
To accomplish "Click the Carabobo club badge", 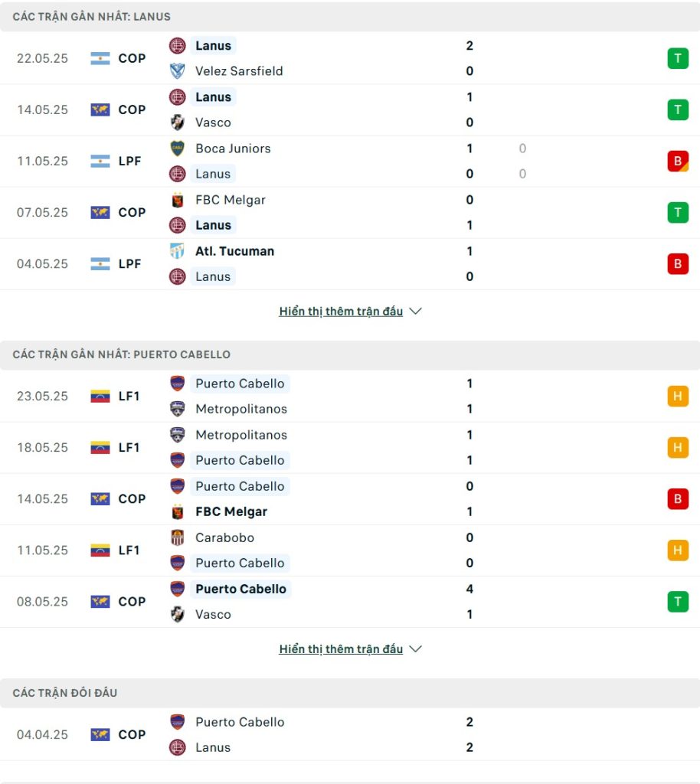I will (x=177, y=537).
